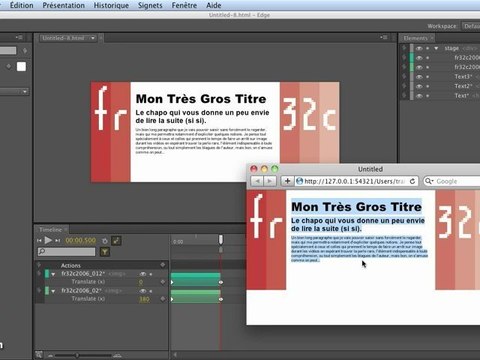Open the left properties panel options menu
The width and height of the screenshot is (480, 360).
(19, 37)
